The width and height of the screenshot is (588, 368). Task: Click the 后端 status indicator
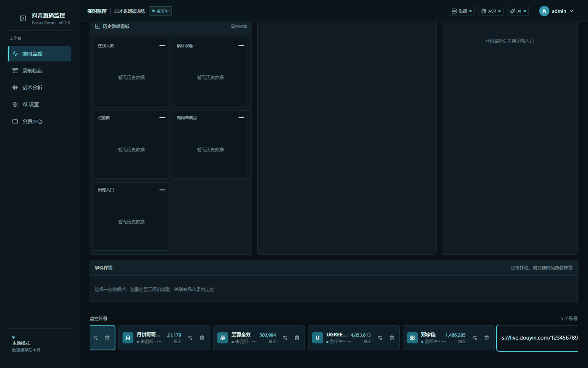[461, 11]
